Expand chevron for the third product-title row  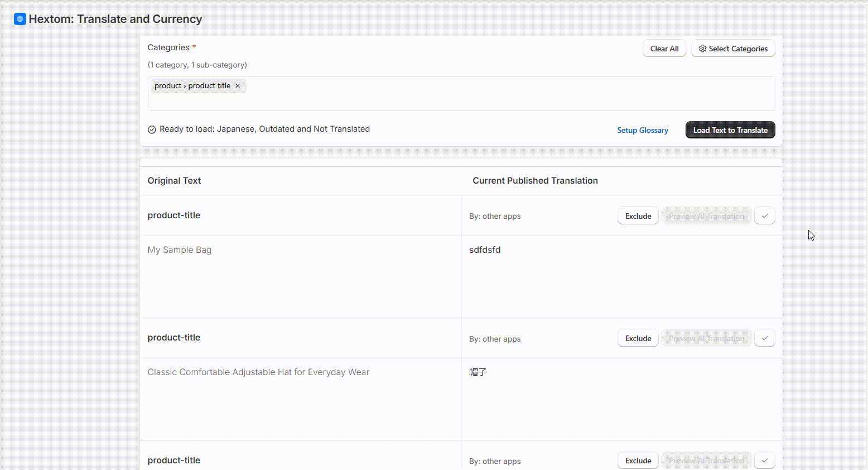tap(765, 461)
